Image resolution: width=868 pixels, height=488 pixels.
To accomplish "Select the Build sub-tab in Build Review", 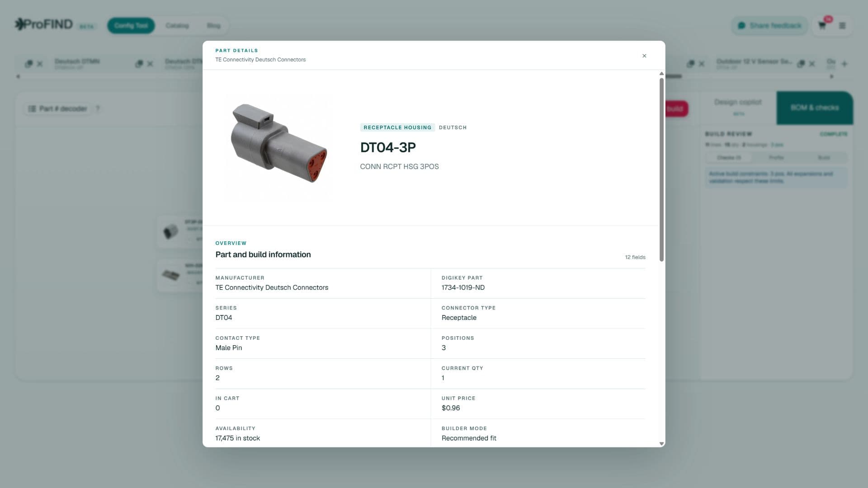I will click(x=824, y=158).
